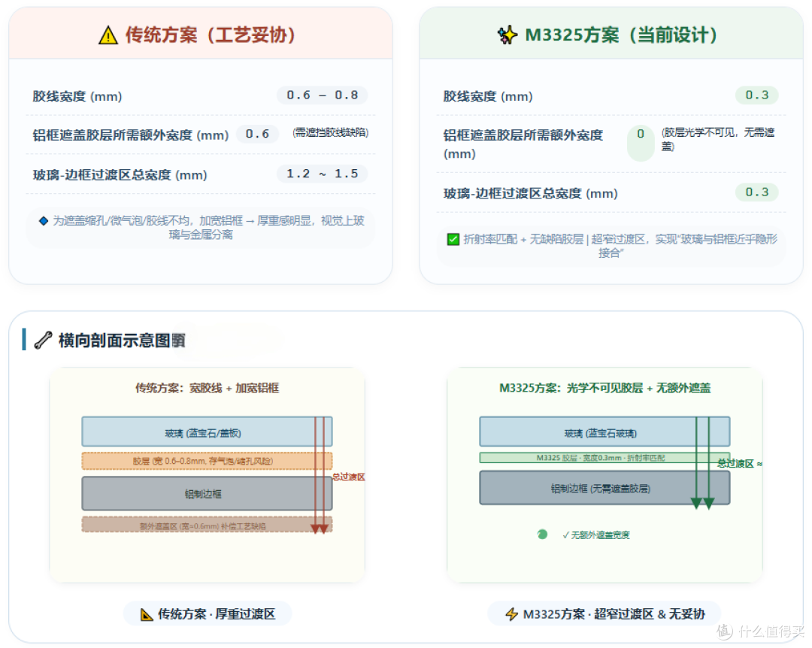Click the green 总过渡区 ≈ label
The width and height of the screenshot is (812, 648).
[x=740, y=464]
